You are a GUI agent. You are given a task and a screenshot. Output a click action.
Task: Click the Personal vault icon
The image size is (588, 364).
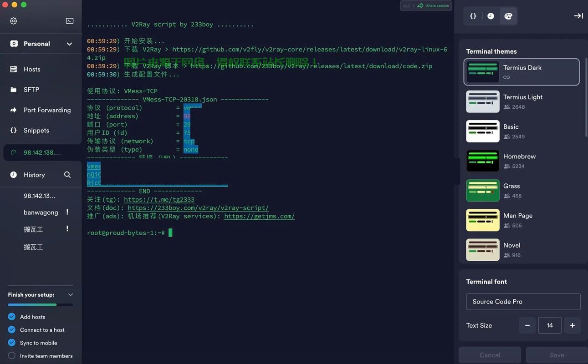[x=14, y=44]
